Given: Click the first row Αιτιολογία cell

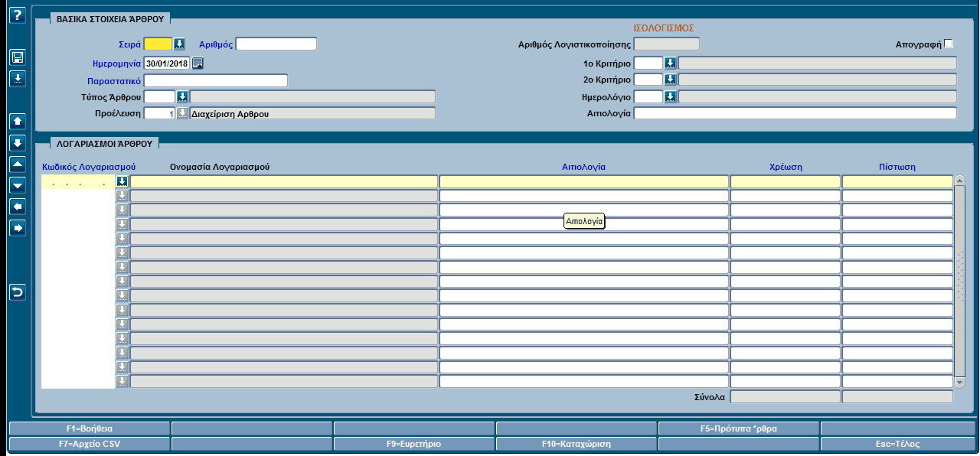Looking at the screenshot, I should pos(584,182).
